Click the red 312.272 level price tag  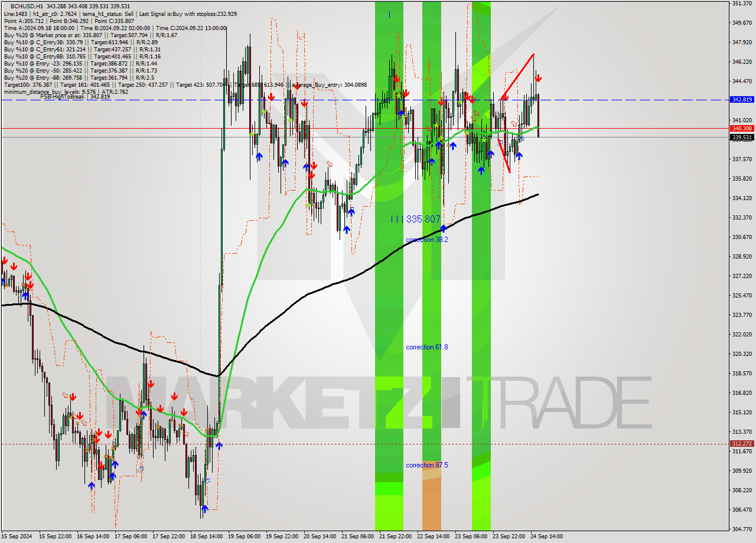742,443
